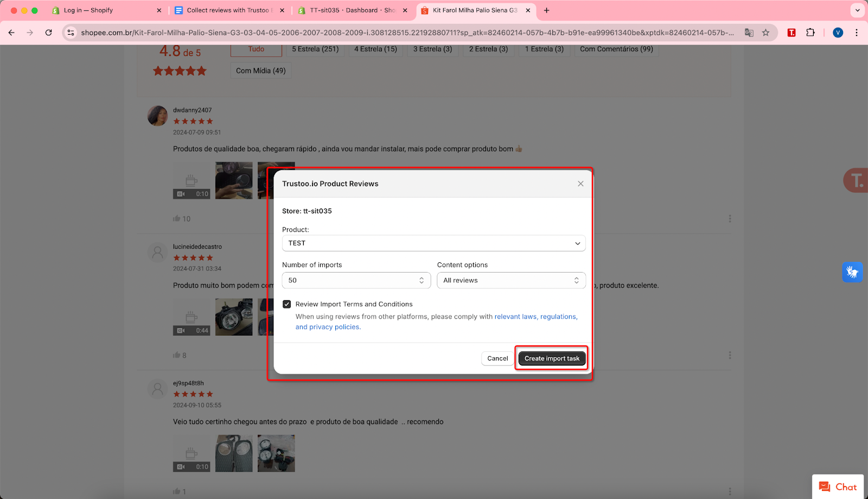Screen dimensions: 868x499
Task: Click the Cancel button
Action: 497,358
